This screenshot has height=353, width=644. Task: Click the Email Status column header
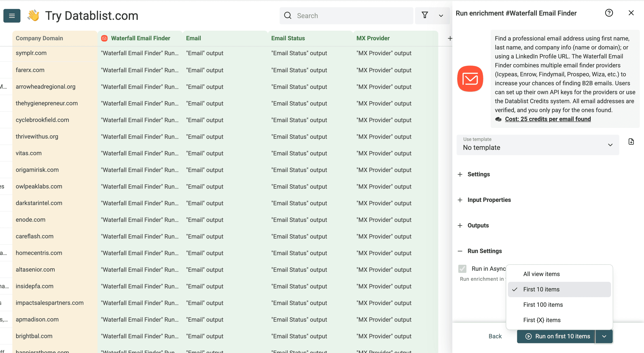coord(310,38)
